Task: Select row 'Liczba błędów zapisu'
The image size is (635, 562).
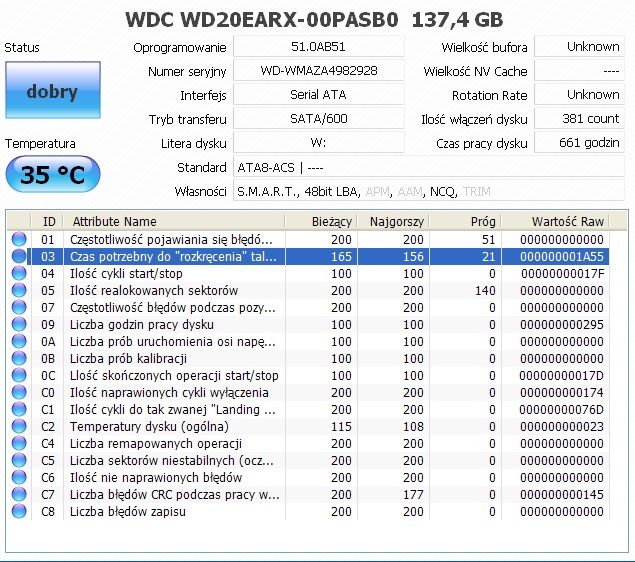Action: [x=308, y=511]
